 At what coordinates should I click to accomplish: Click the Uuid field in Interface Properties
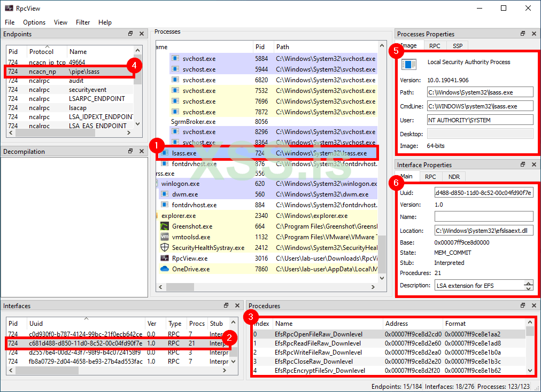(484, 193)
